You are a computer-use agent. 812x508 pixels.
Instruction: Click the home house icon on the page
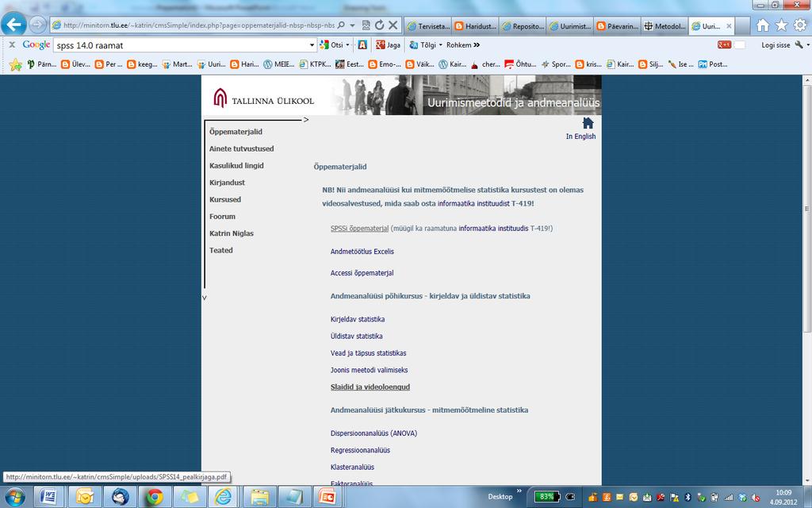588,123
